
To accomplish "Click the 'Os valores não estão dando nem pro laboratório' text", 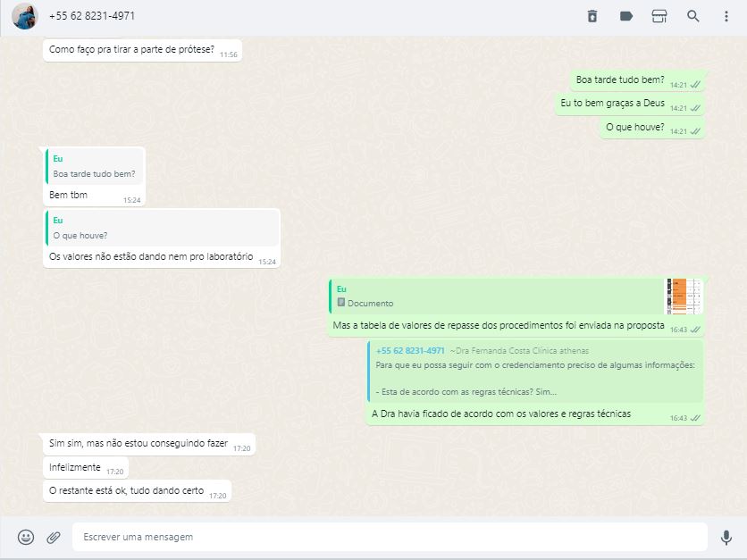I will coord(151,257).
